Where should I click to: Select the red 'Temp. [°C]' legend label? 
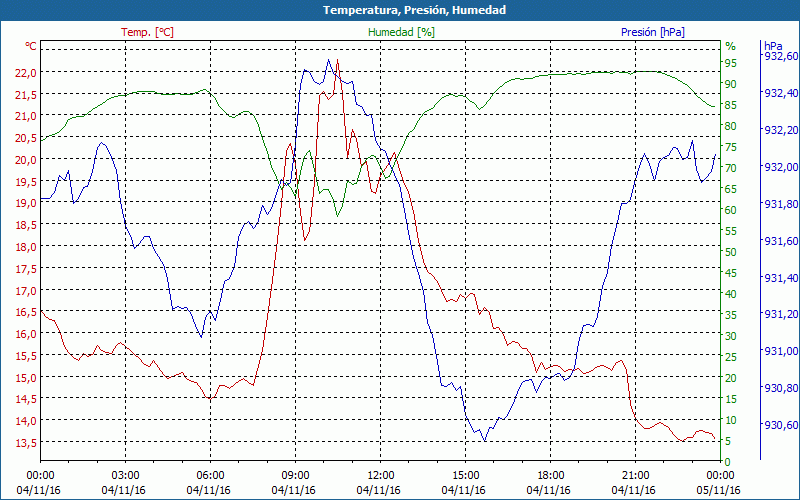147,32
